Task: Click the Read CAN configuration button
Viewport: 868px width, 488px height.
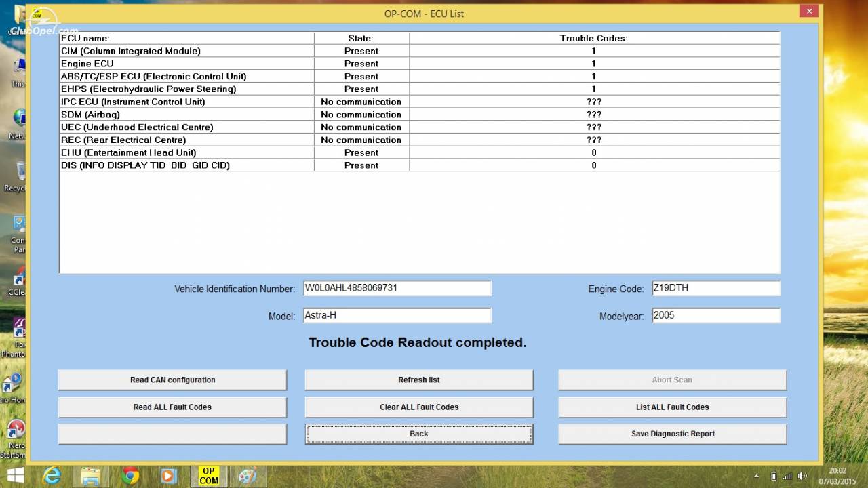Action: click(172, 380)
